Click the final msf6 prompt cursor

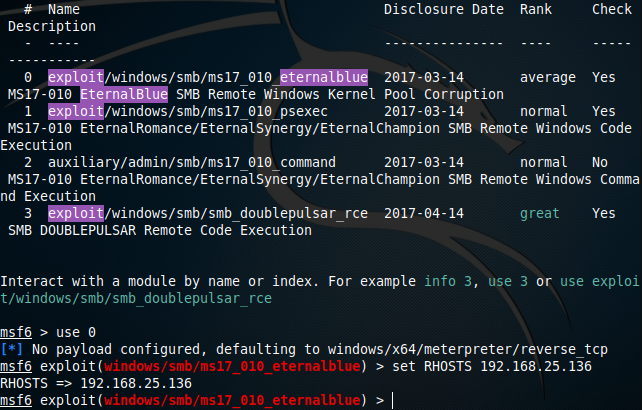[x=393, y=400]
